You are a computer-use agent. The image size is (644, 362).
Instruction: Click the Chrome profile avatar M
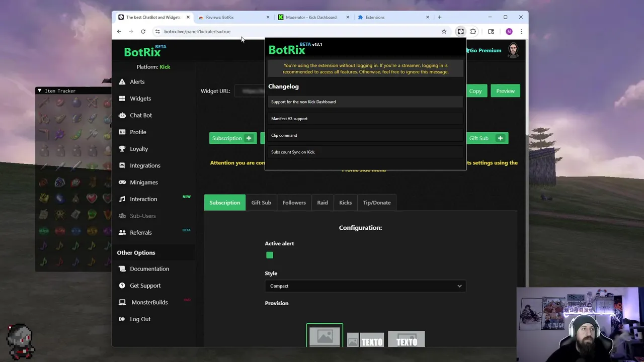pos(509,31)
